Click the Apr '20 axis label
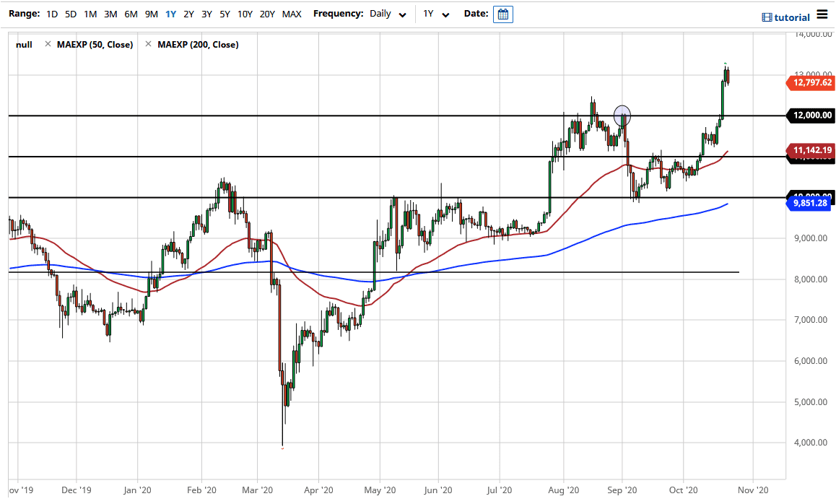The image size is (836, 504). click(x=319, y=490)
